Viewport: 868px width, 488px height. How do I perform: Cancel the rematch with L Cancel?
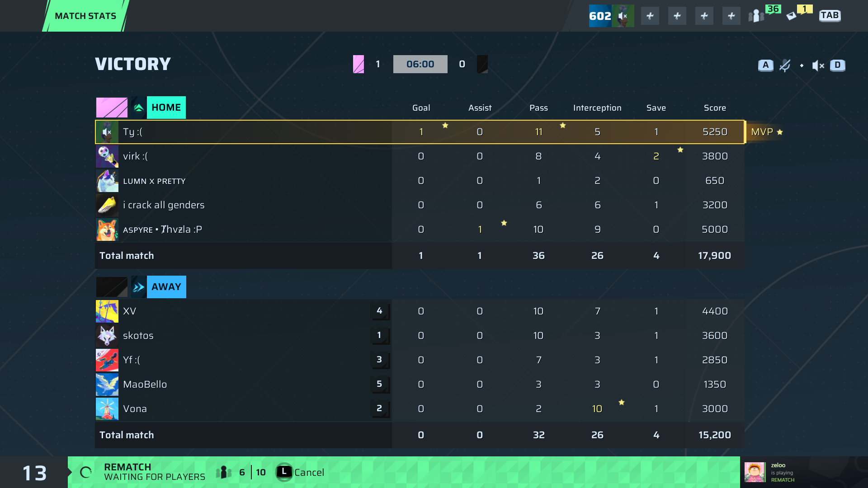tap(300, 473)
